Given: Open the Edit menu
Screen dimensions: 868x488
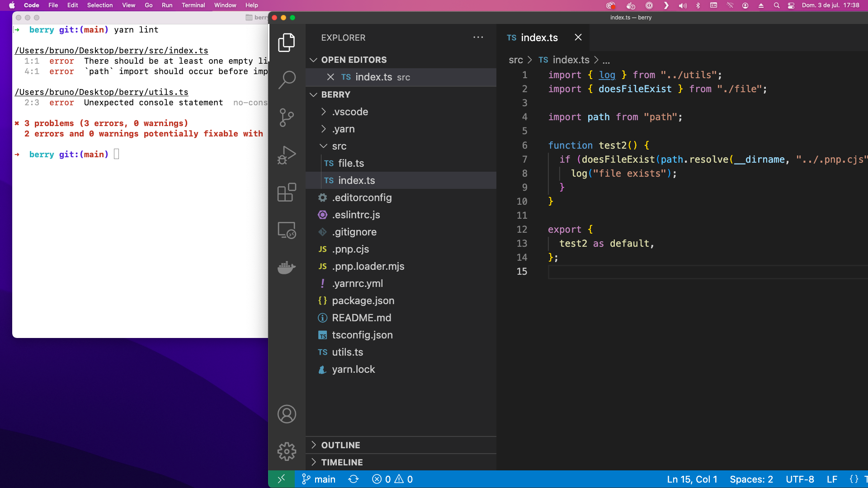Looking at the screenshot, I should coord(72,5).
